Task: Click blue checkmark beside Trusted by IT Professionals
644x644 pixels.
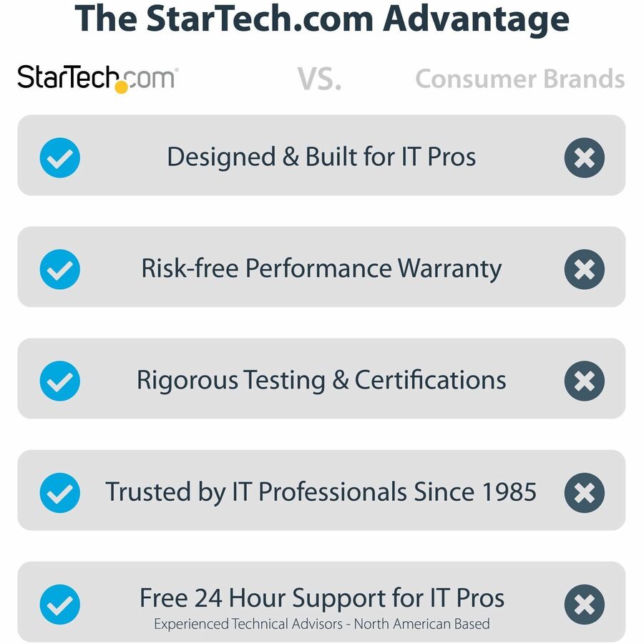Action: (x=60, y=492)
